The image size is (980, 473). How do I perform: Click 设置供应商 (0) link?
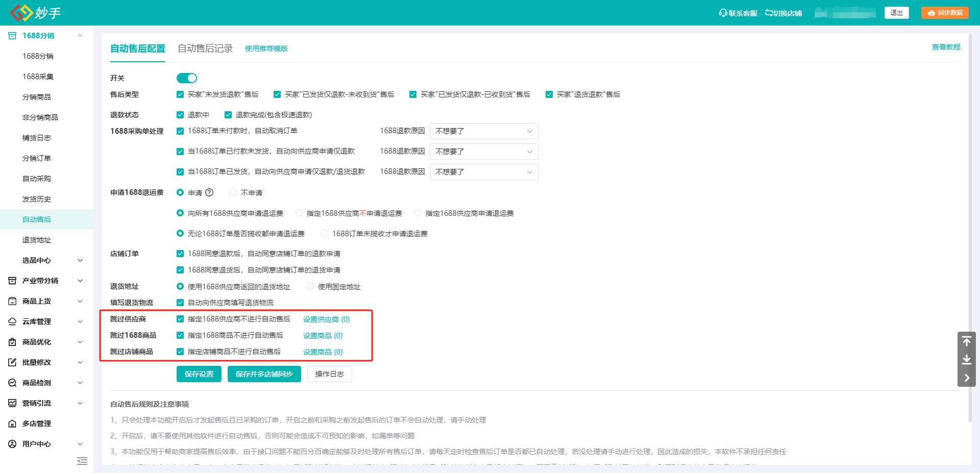327,319
